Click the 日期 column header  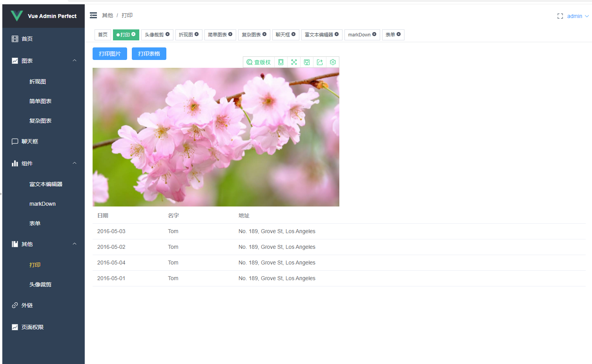coord(103,216)
